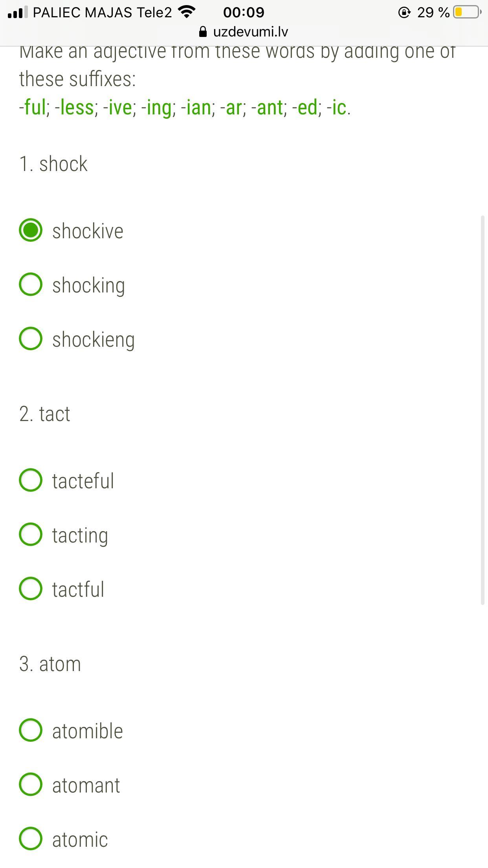Choose the 'shocking' radio option

pos(31,285)
